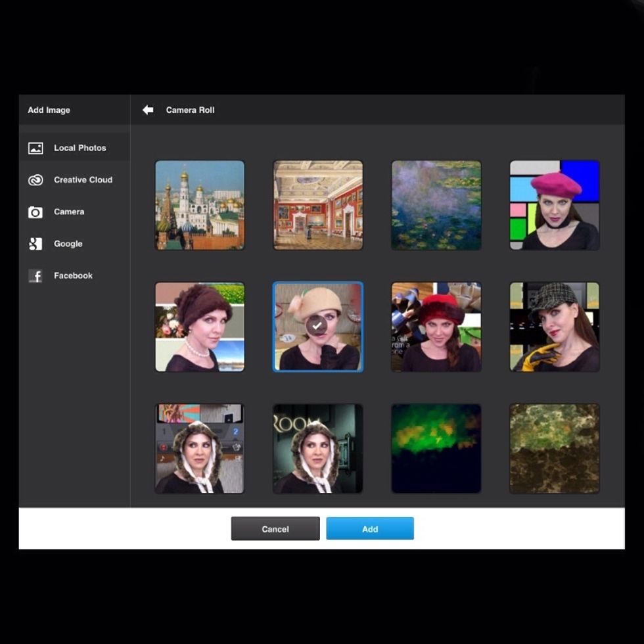Screen dimensions: 644x644
Task: Choose the photo with brown knit hat
Action: (200, 327)
